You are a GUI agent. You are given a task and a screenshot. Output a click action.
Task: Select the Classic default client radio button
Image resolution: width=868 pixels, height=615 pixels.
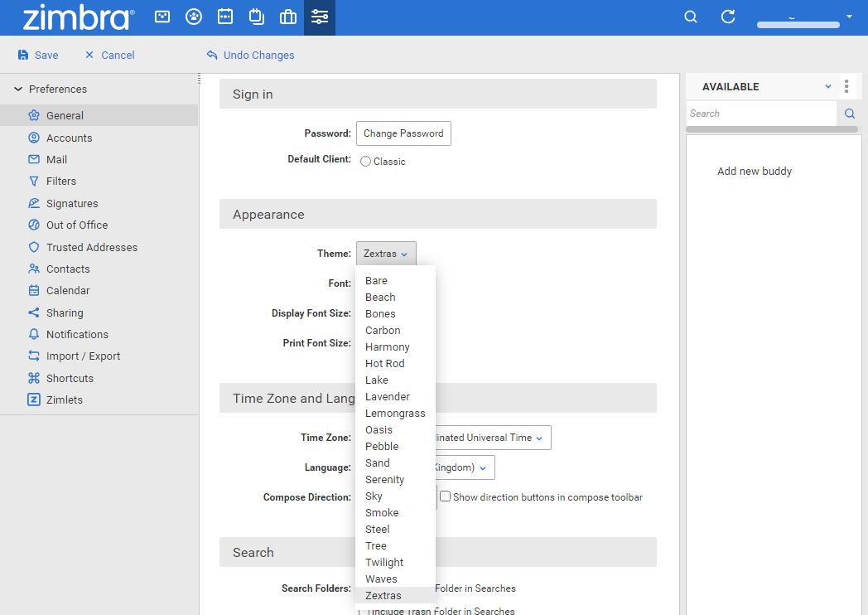point(365,162)
